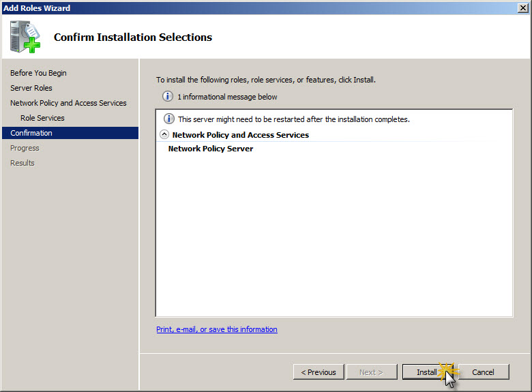Click the Install button
The height and width of the screenshot is (392, 532).
tap(428, 372)
